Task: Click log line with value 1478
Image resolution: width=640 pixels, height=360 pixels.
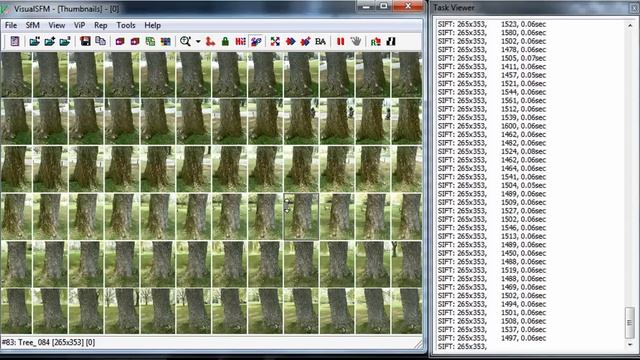Action: 491,49
